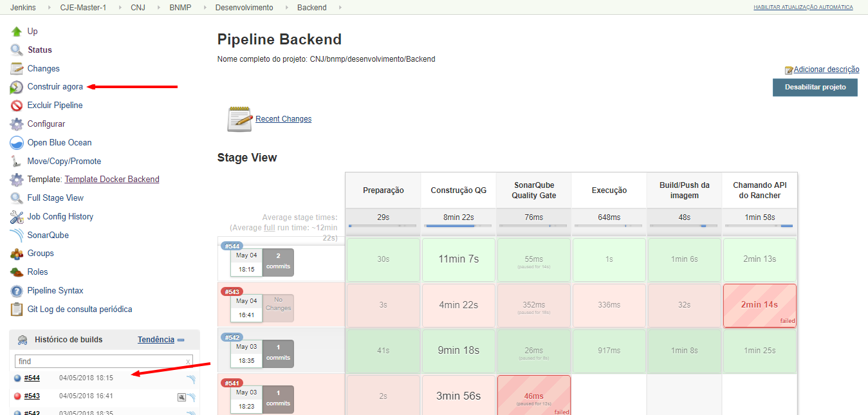Screen dimensions: 868x415
Task: Clear the find box with the x
Action: pos(188,362)
